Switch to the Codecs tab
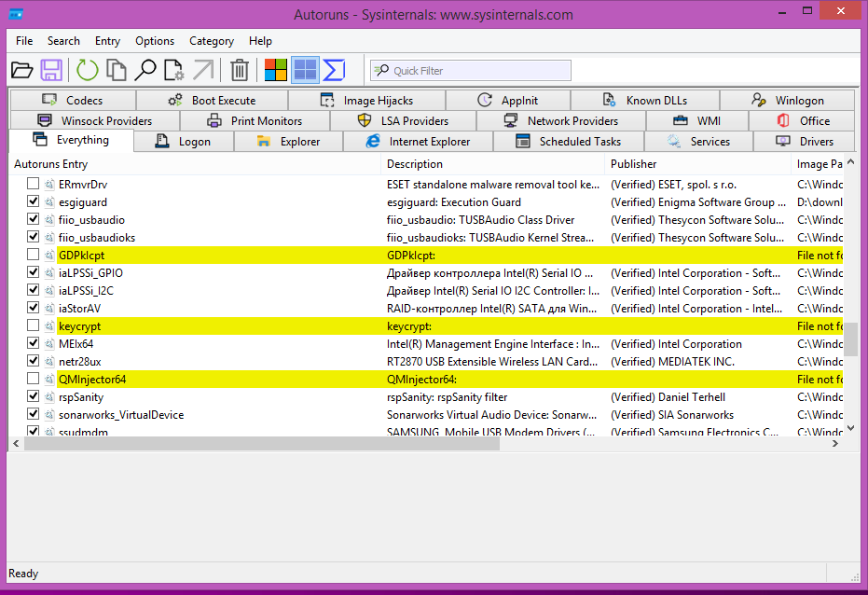The image size is (868, 595). (x=73, y=100)
